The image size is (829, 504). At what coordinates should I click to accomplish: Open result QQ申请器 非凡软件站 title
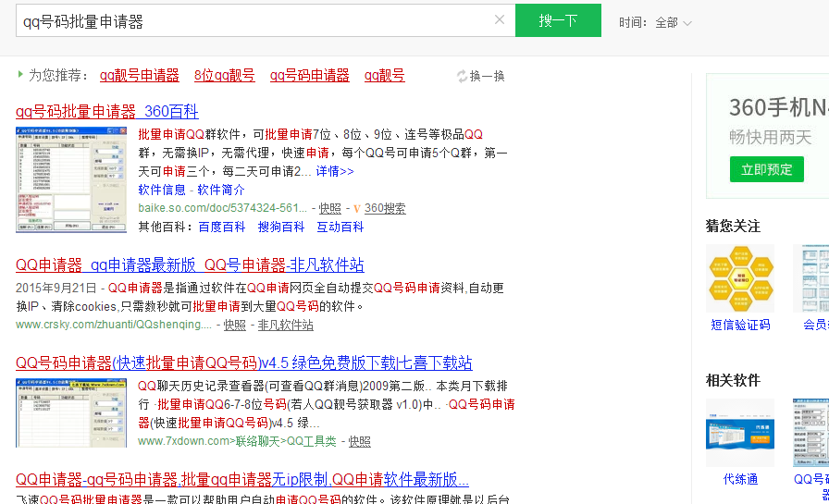tap(190, 264)
